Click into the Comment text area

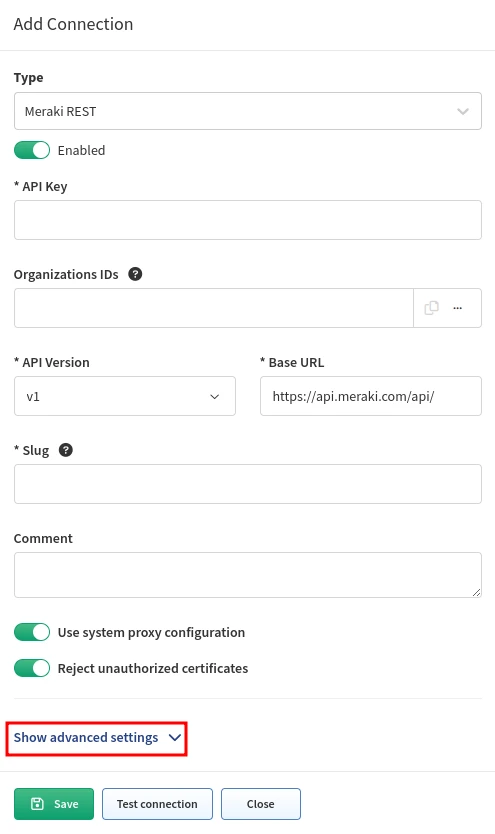[248, 575]
